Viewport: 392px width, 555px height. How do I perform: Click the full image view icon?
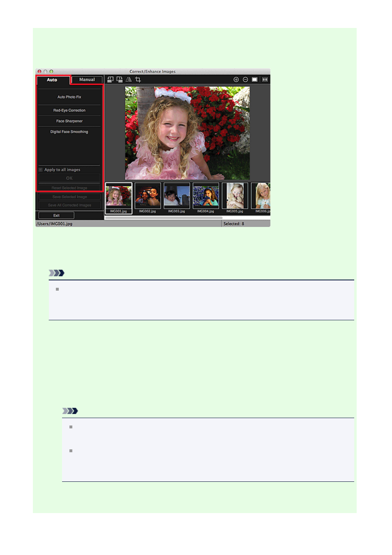tap(255, 79)
